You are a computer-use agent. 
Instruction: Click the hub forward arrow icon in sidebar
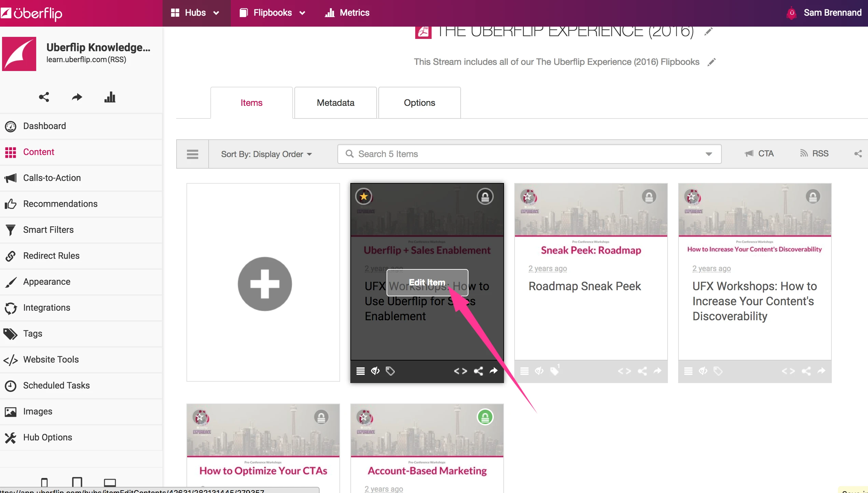click(x=77, y=97)
